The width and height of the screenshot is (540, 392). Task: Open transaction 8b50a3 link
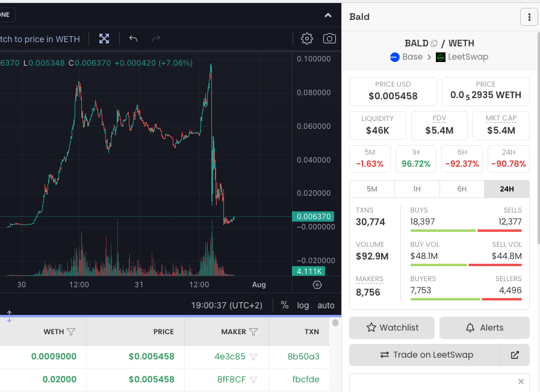(x=303, y=356)
